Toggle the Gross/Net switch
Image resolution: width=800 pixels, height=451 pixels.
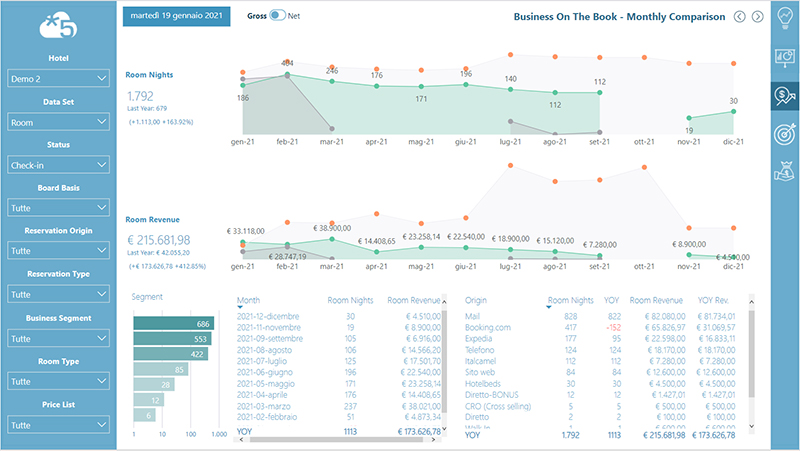[x=278, y=15]
